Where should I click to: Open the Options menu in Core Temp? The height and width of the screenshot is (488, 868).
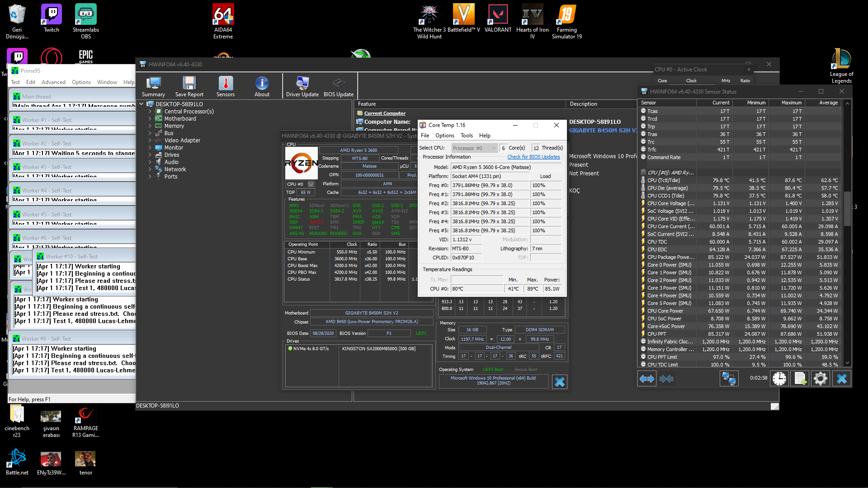(445, 136)
